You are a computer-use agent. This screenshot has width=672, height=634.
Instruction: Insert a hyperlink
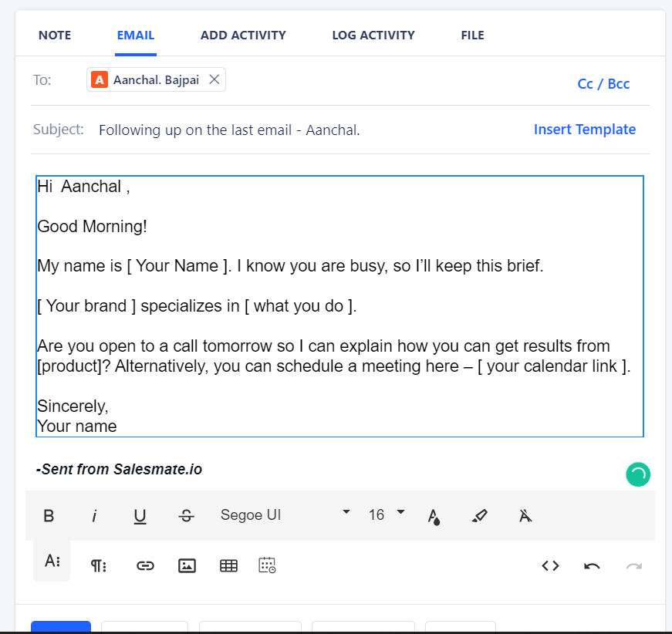(x=144, y=565)
